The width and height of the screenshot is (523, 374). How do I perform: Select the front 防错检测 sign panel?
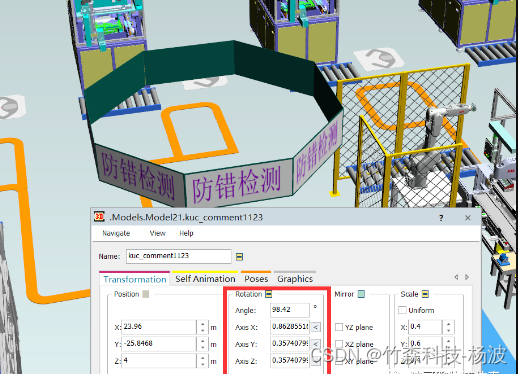(x=238, y=182)
